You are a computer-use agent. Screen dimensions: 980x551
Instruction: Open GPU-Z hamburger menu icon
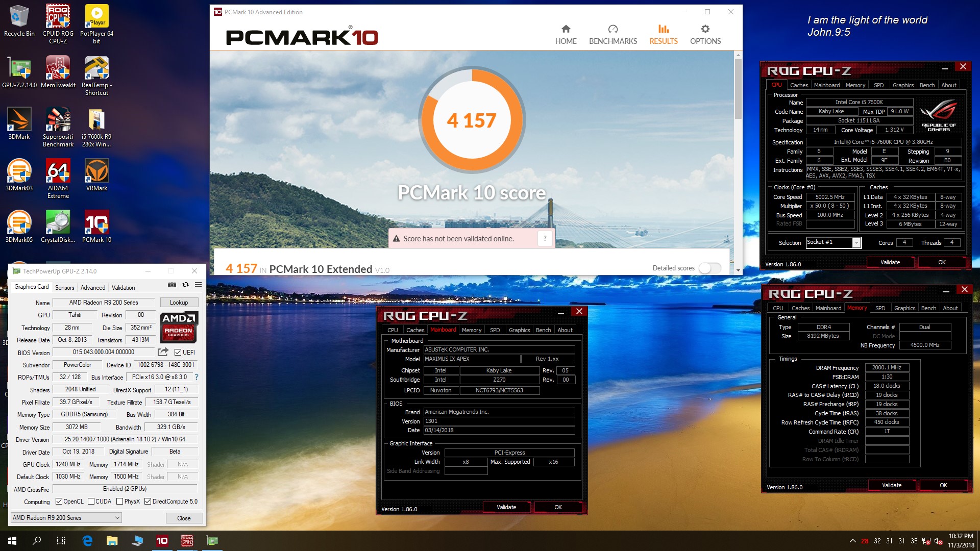[199, 285]
